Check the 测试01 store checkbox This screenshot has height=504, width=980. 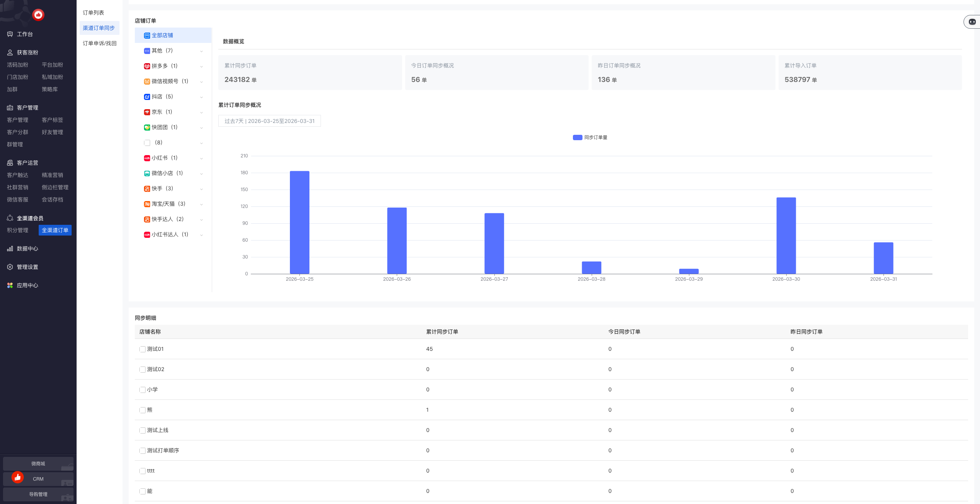(x=142, y=349)
